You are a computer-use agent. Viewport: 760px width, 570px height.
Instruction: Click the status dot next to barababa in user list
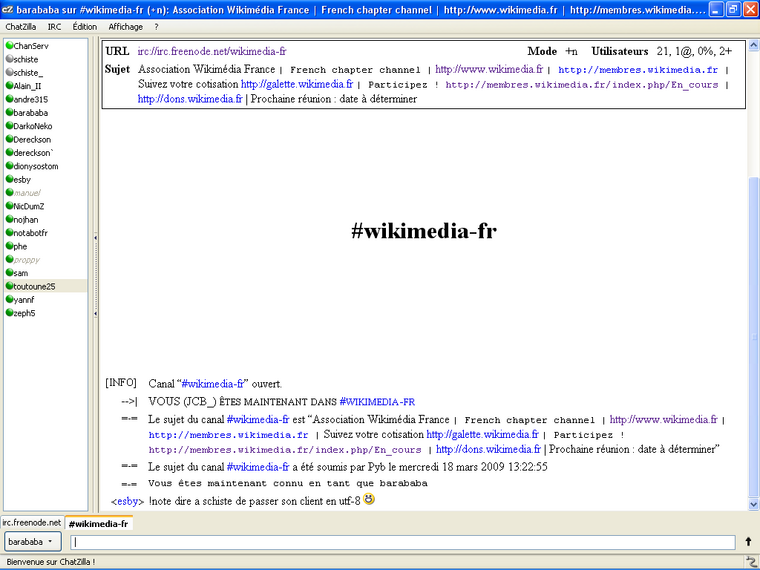(9, 112)
